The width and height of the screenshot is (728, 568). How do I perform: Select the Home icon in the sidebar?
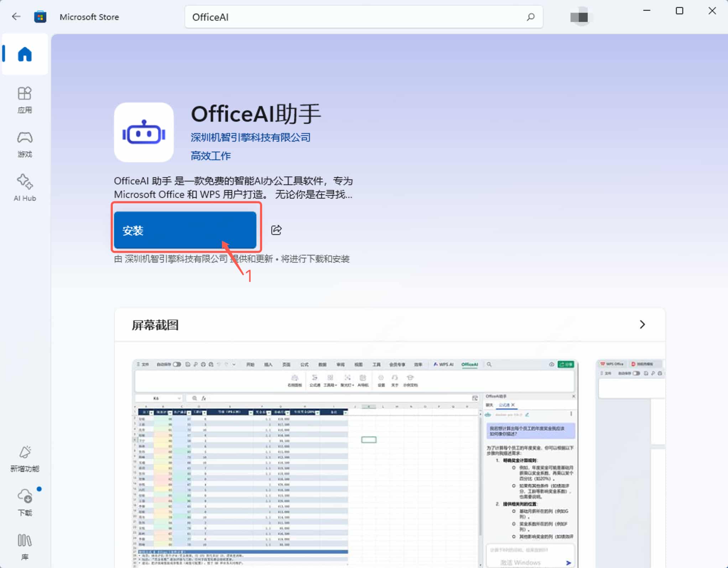coord(24,54)
